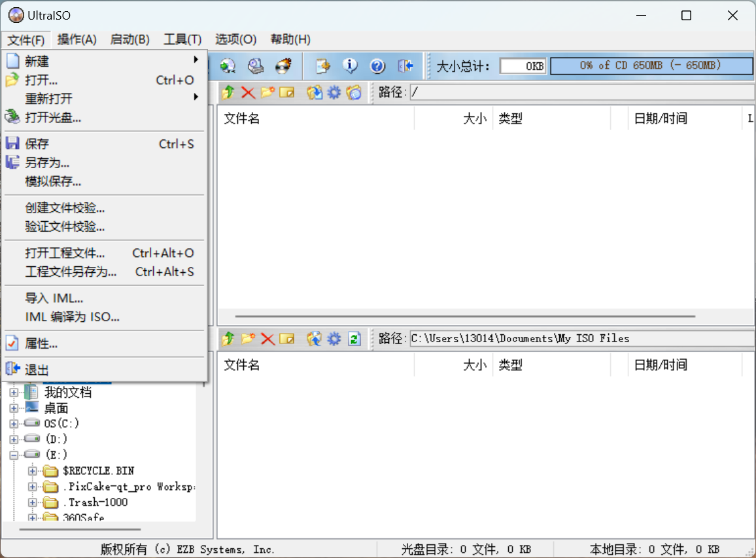Expand the 我的文档 tree node
756x558 pixels.
click(x=14, y=392)
